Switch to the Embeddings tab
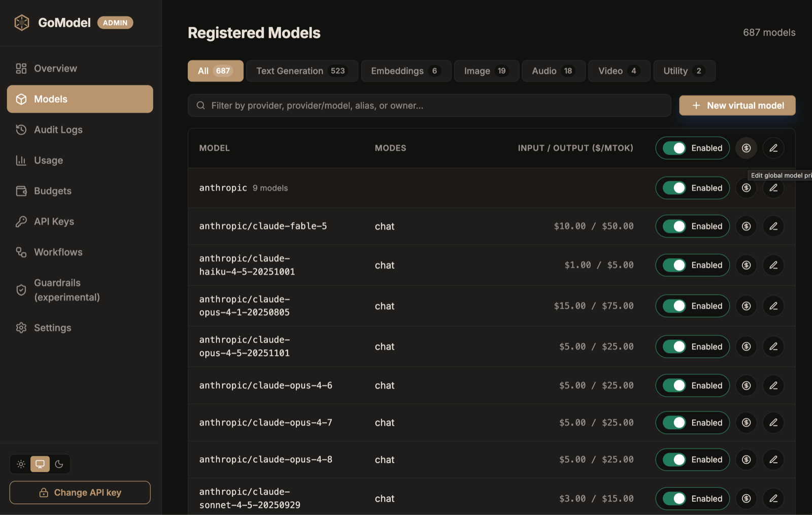This screenshot has width=812, height=515. [406, 71]
